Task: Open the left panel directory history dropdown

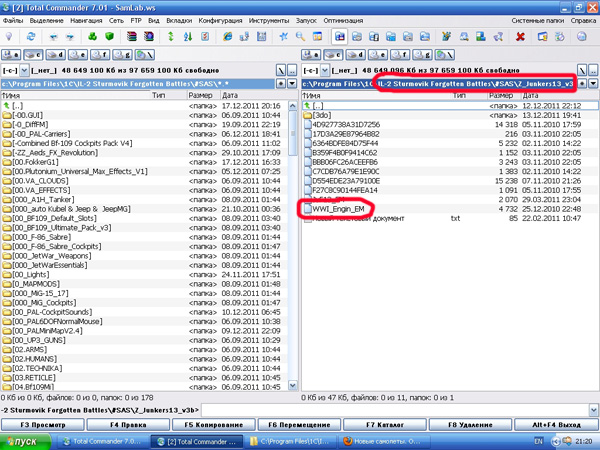Action: coord(292,83)
